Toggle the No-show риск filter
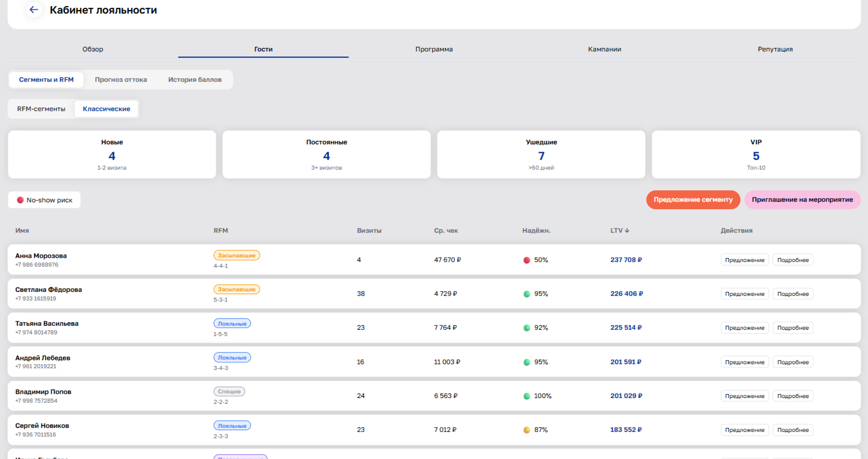 [44, 200]
